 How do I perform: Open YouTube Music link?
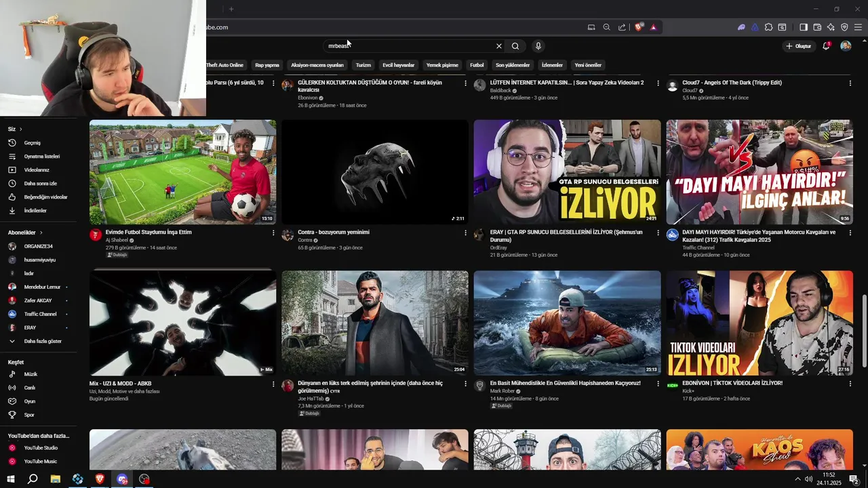40,462
